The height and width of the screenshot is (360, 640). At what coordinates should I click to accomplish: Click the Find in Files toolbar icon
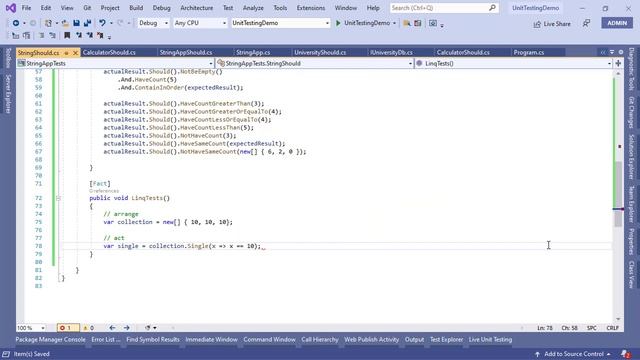point(407,23)
